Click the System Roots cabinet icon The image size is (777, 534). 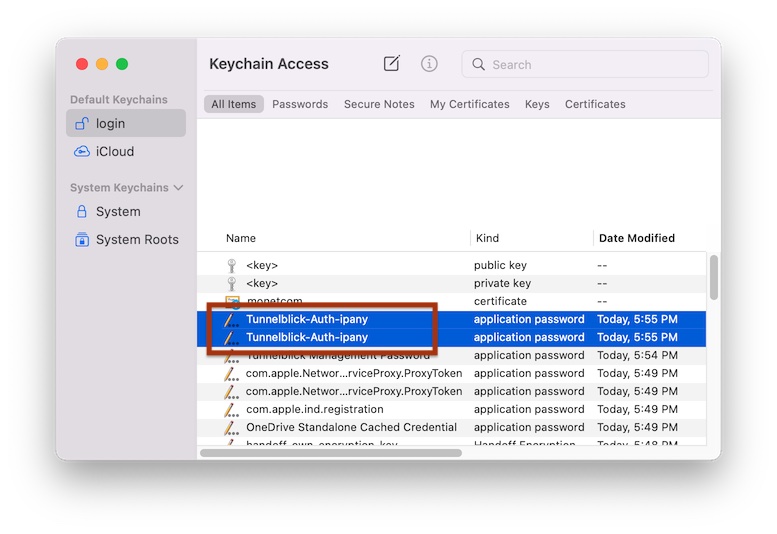(82, 239)
